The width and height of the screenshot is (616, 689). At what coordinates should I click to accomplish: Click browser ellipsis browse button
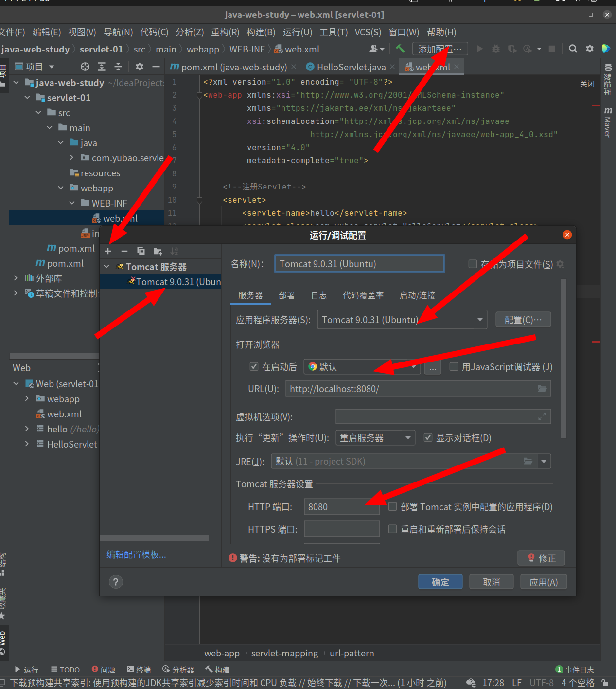[433, 368]
